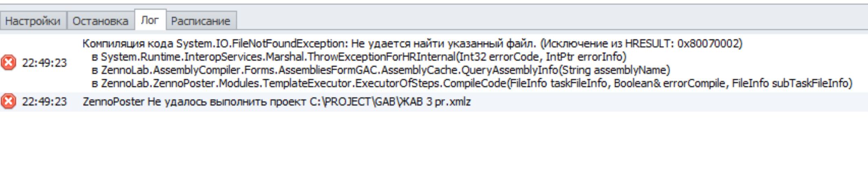Click the red error icon on the ZennoPoster project row
Image resolution: width=868 pixels, height=183 pixels.
8,101
